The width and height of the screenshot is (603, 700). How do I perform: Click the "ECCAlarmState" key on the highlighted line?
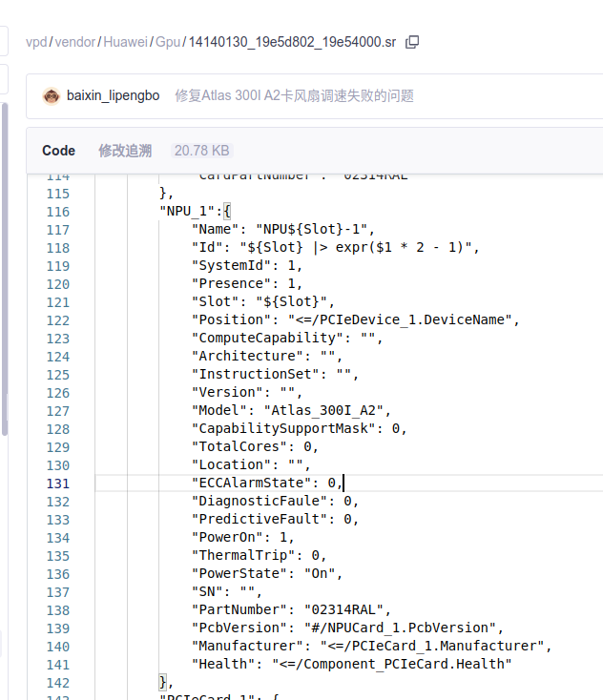tap(250, 483)
